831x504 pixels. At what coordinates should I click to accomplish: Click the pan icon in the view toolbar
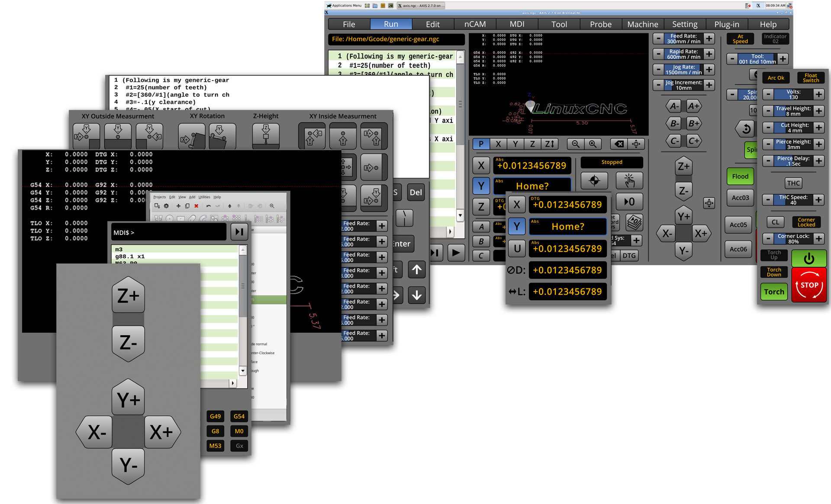click(636, 144)
